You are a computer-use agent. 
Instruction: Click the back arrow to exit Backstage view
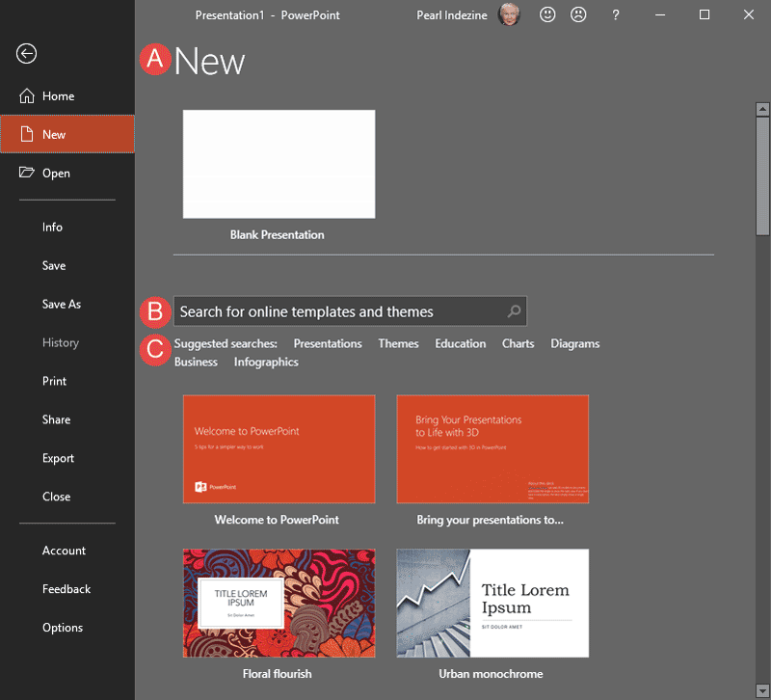click(26, 54)
